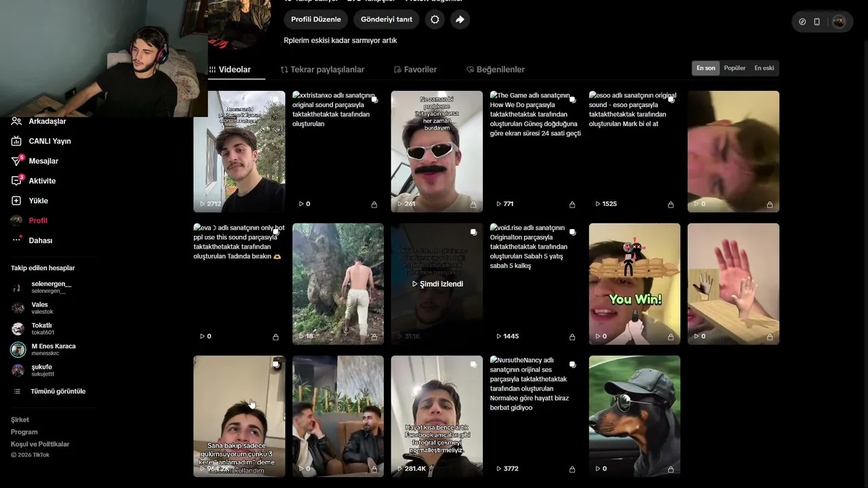This screenshot has height=488, width=868.
Task: Open the Arkadaşlar friends icon in sidebar
Action: point(16,121)
